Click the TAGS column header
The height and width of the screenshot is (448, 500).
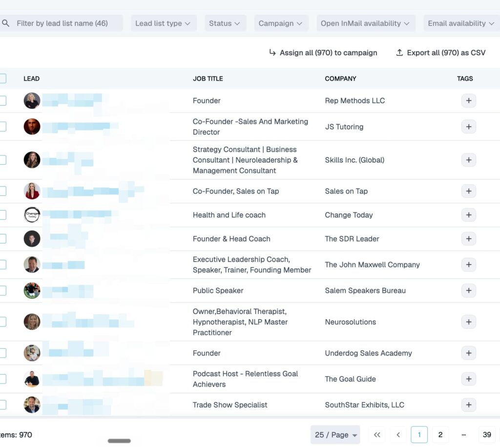(465, 79)
